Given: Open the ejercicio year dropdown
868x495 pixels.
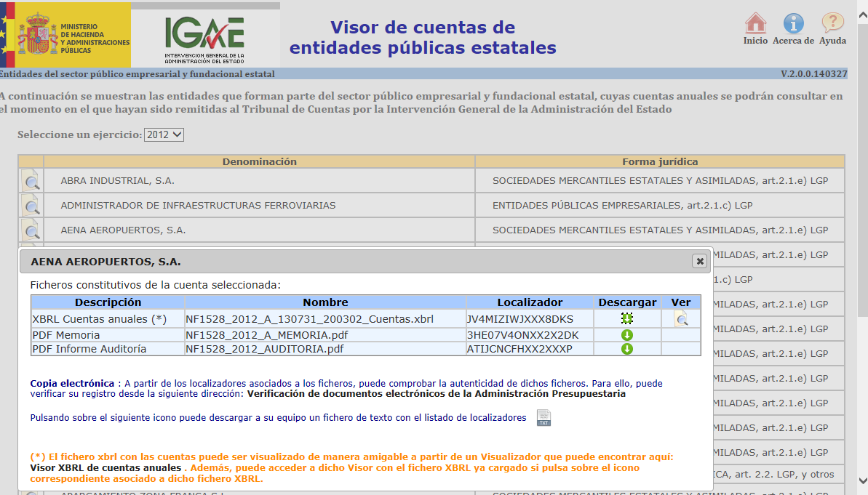Looking at the screenshot, I should (164, 134).
